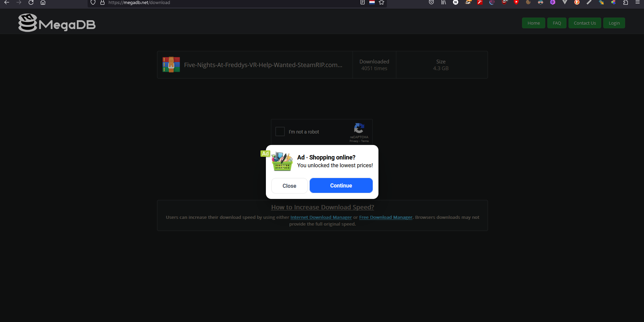Open the Firefox hamburger menu
644x322 pixels.
pyautogui.click(x=637, y=3)
